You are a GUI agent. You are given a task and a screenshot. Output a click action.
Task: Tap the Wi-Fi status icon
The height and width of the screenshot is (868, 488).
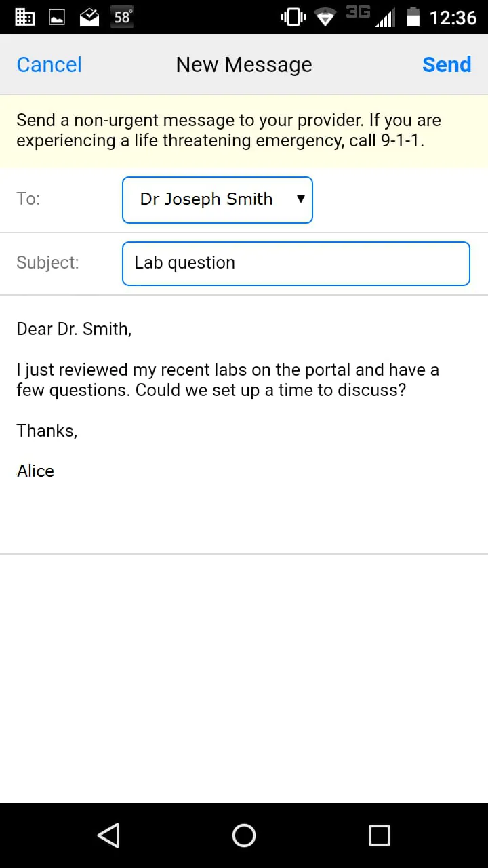tap(326, 17)
